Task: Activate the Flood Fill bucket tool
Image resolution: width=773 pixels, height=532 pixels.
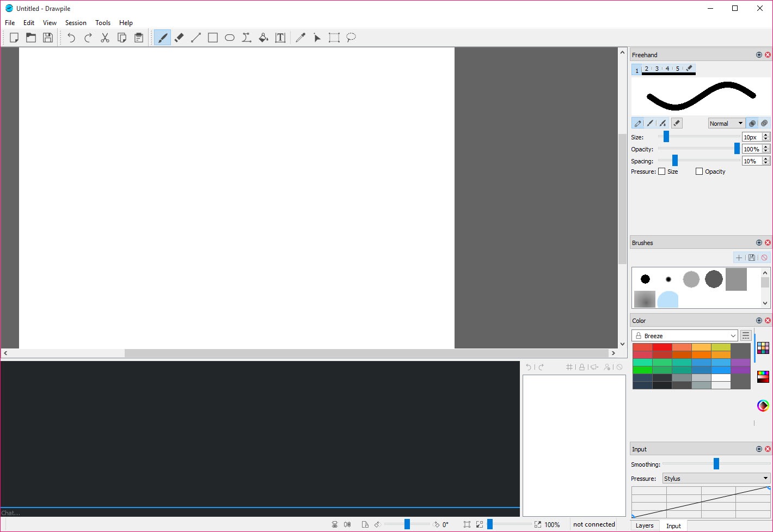Action: [263, 38]
